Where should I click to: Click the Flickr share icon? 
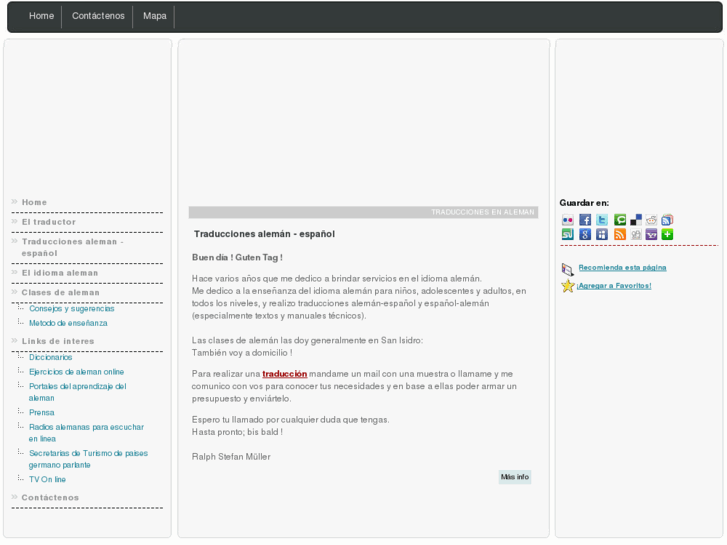coord(568,220)
